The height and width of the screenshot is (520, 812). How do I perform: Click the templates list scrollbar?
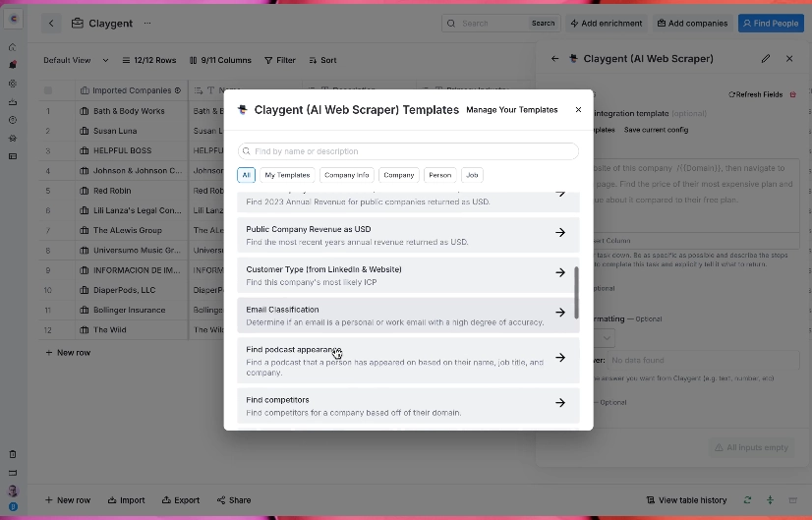(576, 293)
